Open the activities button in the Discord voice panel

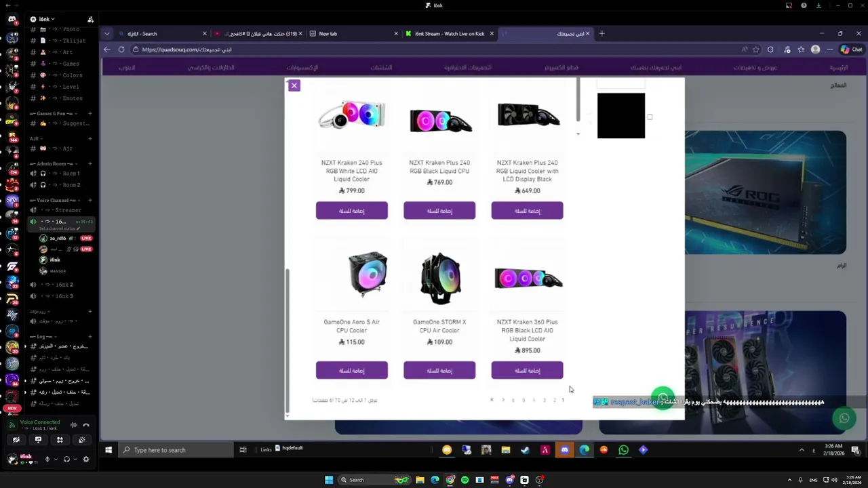point(60,440)
